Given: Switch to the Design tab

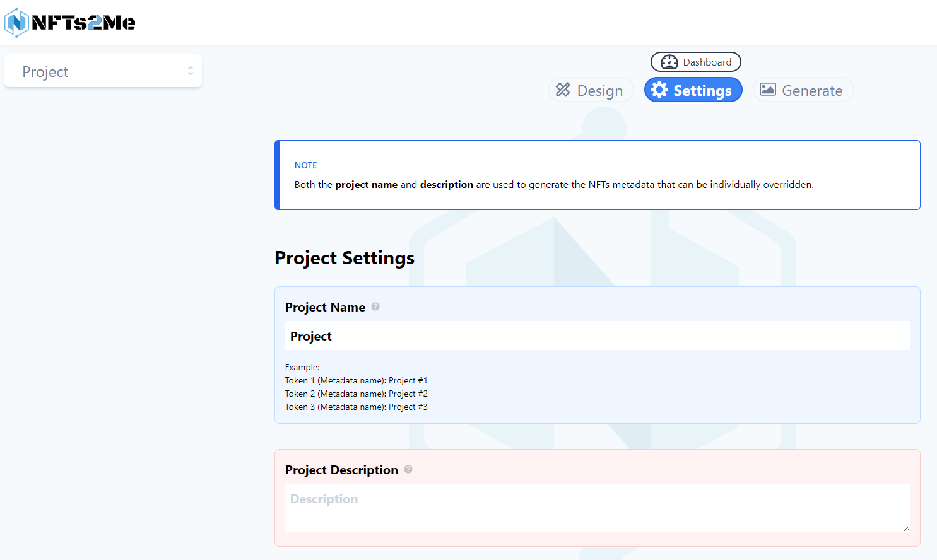Looking at the screenshot, I should [x=599, y=91].
